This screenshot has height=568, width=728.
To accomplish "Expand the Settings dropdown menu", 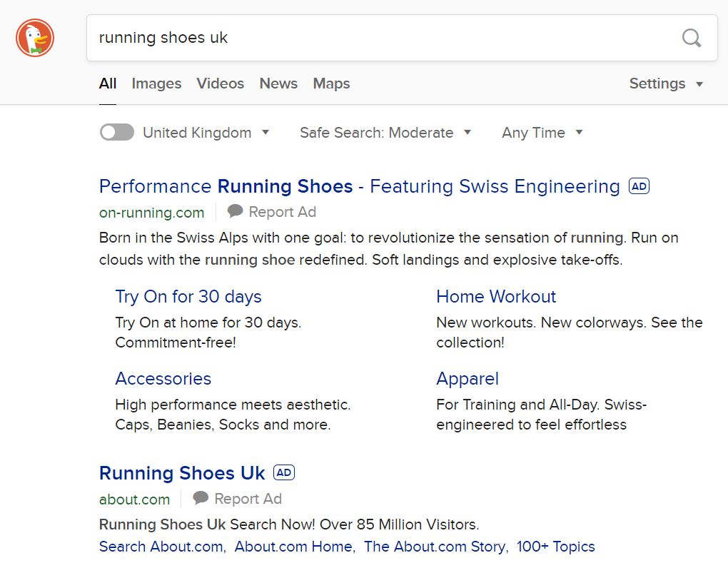I will (x=666, y=83).
